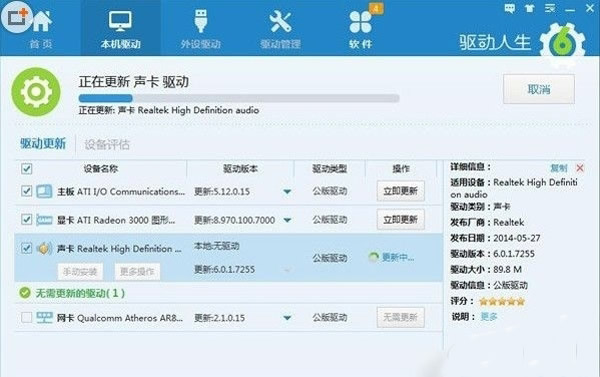Click the 发布厂商 Realtek detail

click(x=487, y=222)
